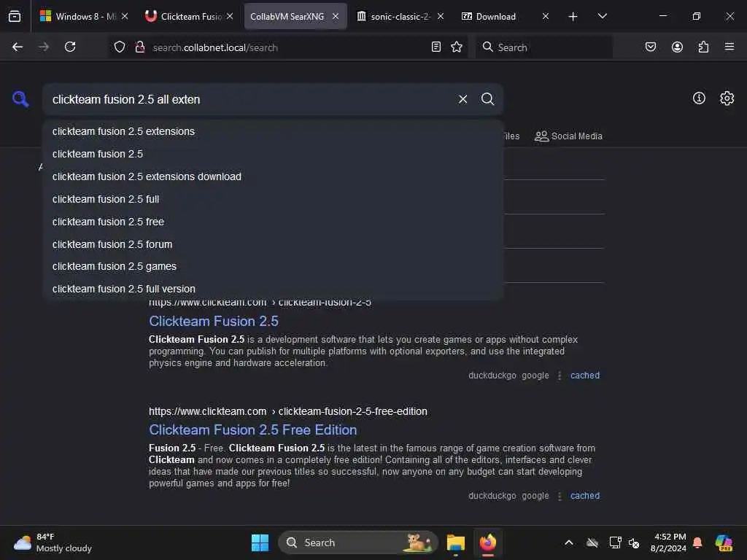Choose suggestion 'extensions download'
747x560 pixels.
tap(273, 176)
